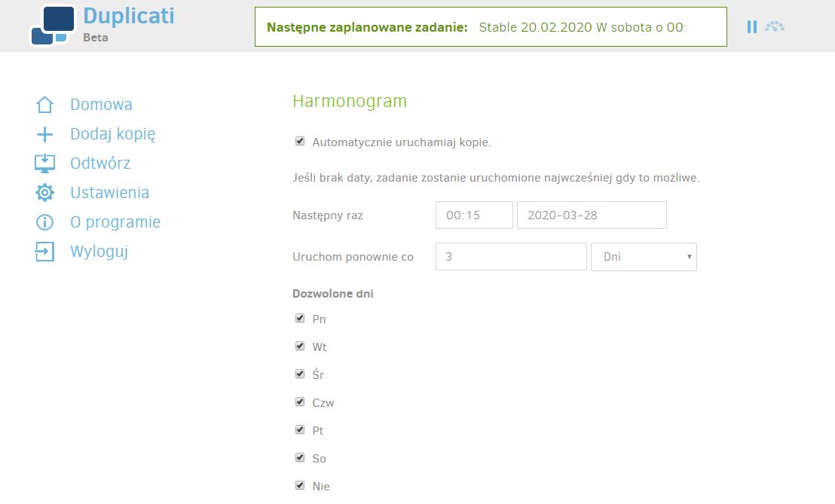Open the throttle speed gauge icon
The height and width of the screenshot is (504, 835).
(775, 26)
